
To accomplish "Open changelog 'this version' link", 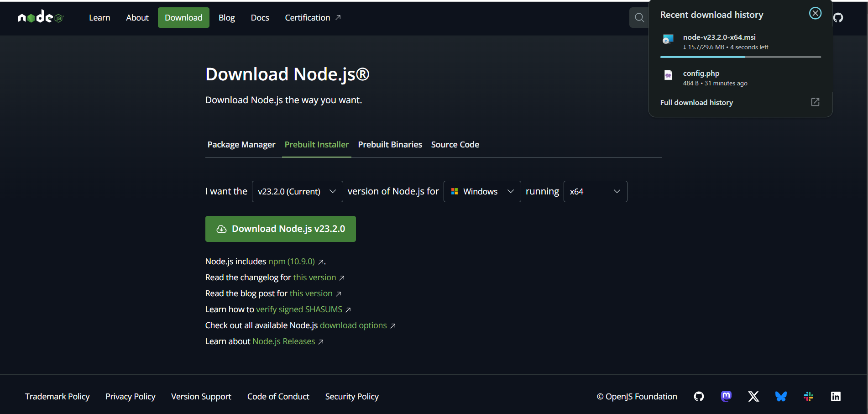I will (x=314, y=278).
